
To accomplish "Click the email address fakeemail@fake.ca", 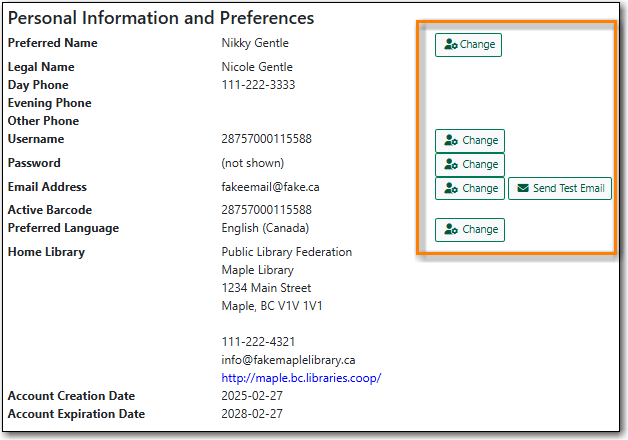I will point(270,187).
